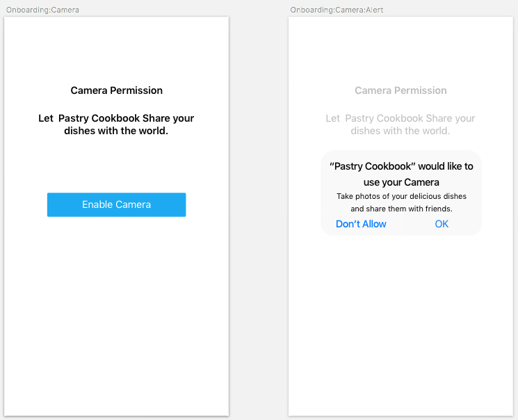Click dimmed 'Let Pastry Cookbook Share' text on alert screen
Screen dimensions: 518x420
point(400,124)
